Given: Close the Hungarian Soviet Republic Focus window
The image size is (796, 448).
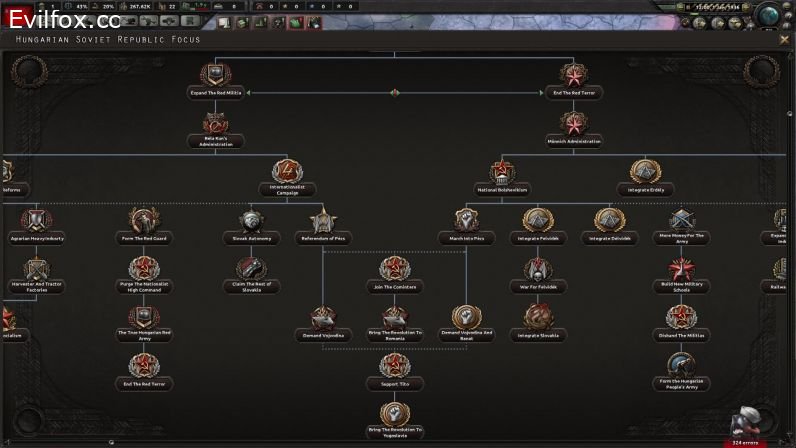Looking at the screenshot, I should (x=784, y=39).
